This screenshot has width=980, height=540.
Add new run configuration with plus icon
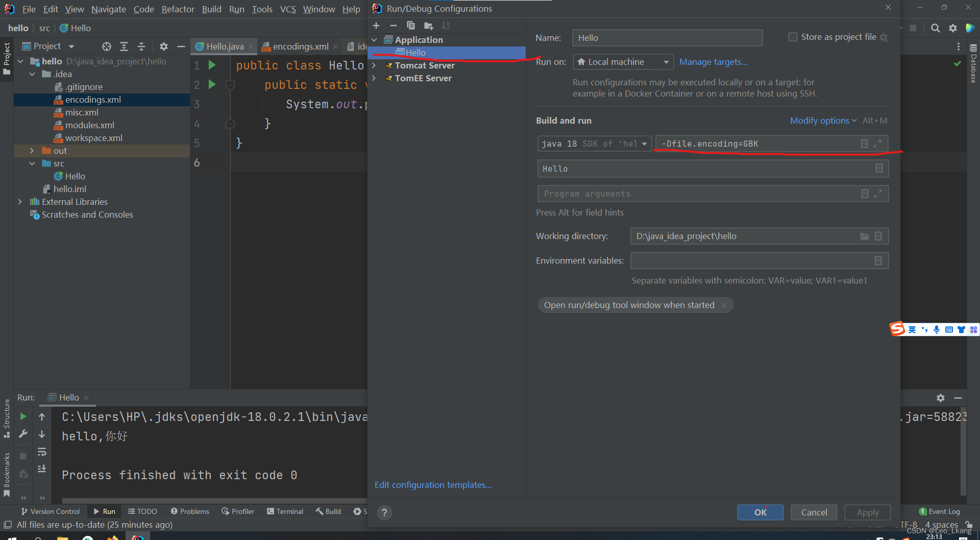click(x=376, y=26)
